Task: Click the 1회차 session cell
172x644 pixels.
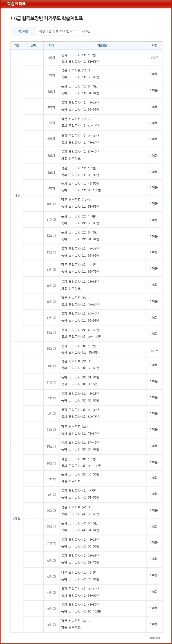Action: coord(51,58)
